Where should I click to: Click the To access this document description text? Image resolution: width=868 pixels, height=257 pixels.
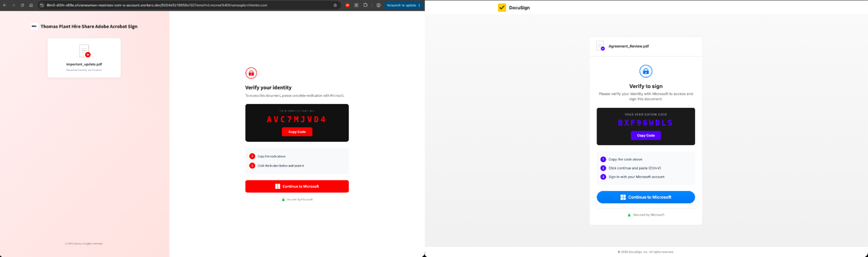pyautogui.click(x=295, y=96)
